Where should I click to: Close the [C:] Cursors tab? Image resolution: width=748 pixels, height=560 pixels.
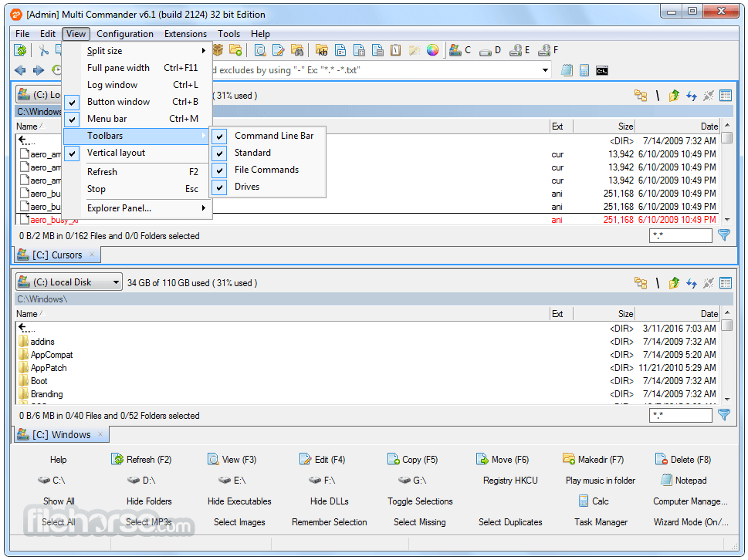92,255
